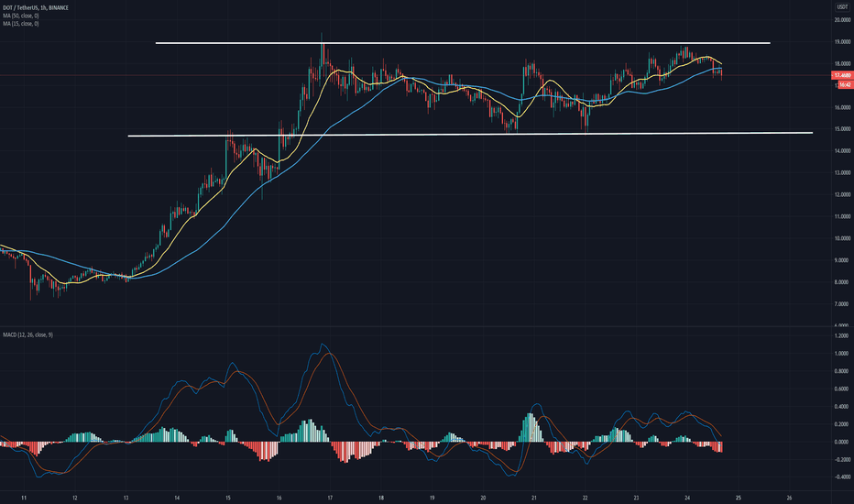Click the MACD (12, 26, close, 9) legend
Screen dimensions: 854x504
coord(27,334)
